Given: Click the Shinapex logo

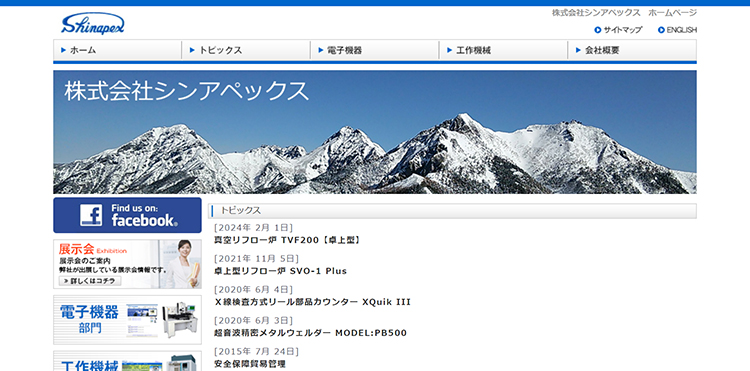Looking at the screenshot, I should tap(93, 23).
